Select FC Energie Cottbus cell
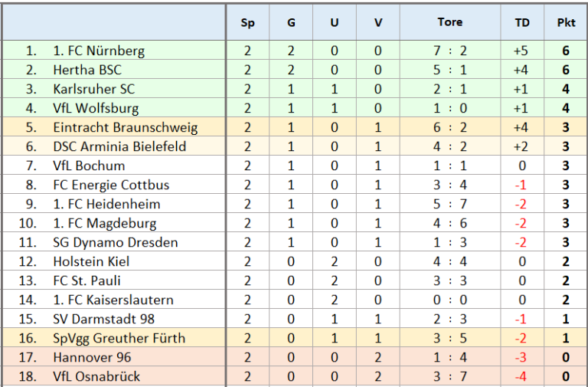The image size is (588, 387). 111,185
